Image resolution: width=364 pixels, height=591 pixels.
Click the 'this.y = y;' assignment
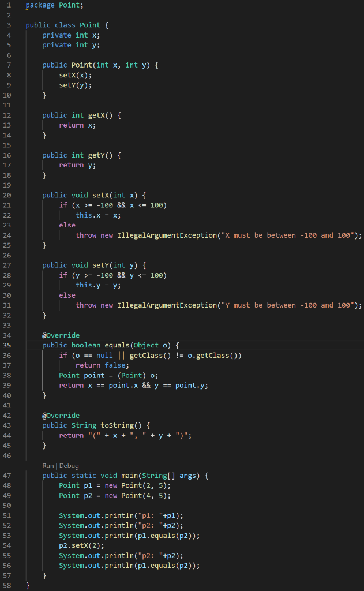pos(98,285)
